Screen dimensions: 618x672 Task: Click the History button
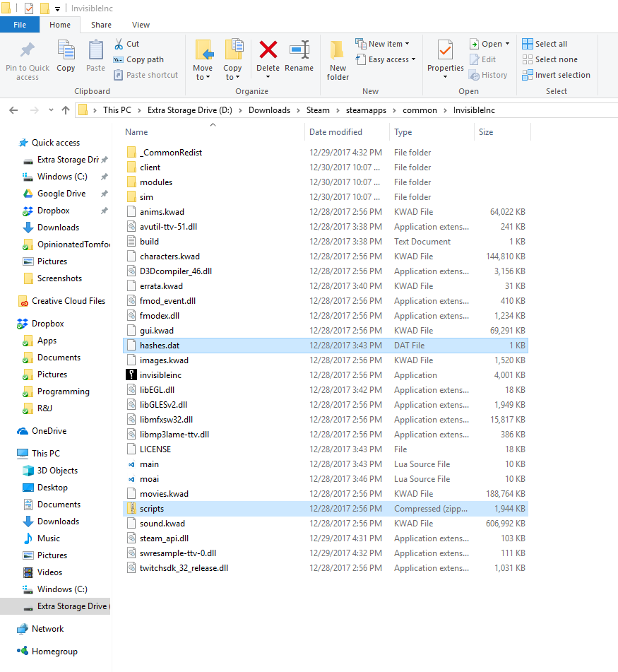point(488,75)
